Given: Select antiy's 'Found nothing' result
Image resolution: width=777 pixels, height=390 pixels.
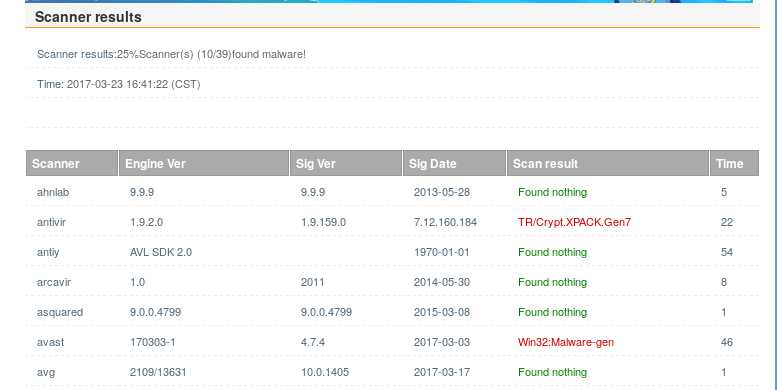Looking at the screenshot, I should point(553,252).
